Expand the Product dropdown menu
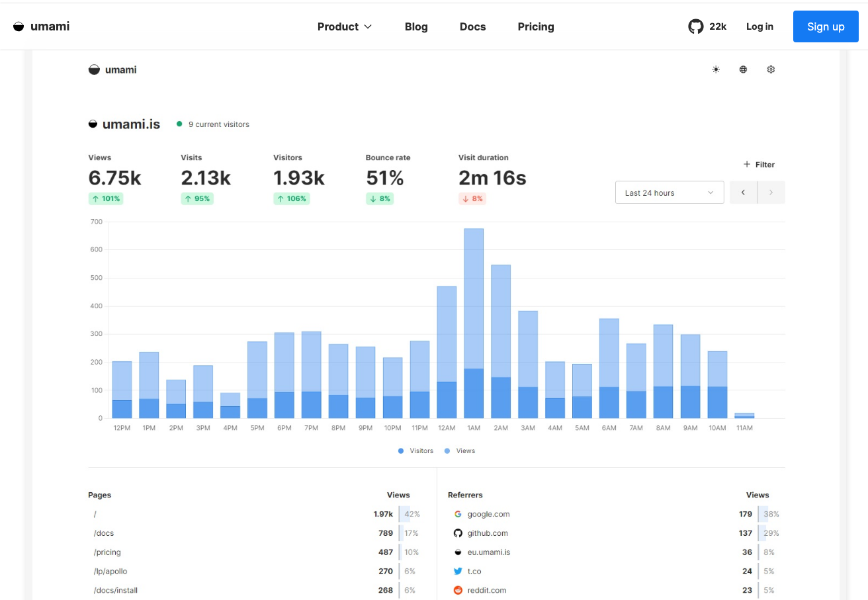Image resolution: width=868 pixels, height=600 pixels. click(345, 26)
